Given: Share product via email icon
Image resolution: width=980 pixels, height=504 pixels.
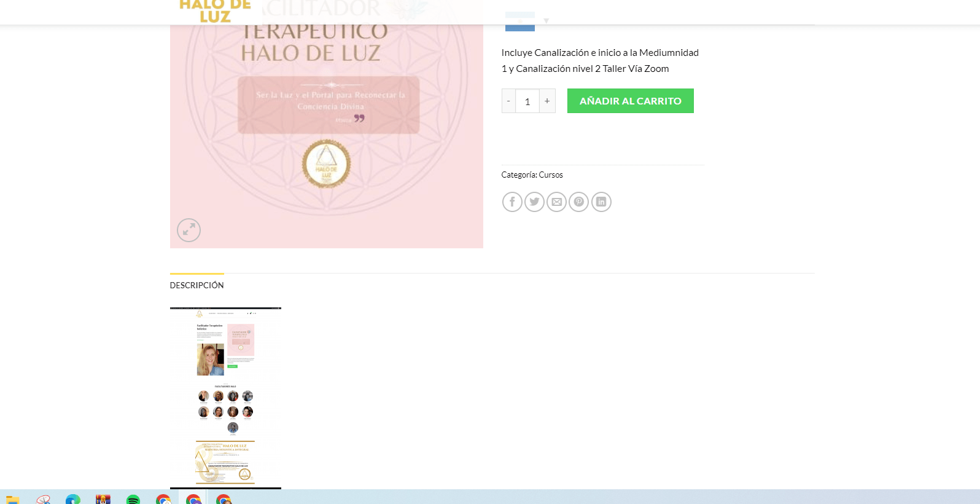Looking at the screenshot, I should (x=556, y=202).
